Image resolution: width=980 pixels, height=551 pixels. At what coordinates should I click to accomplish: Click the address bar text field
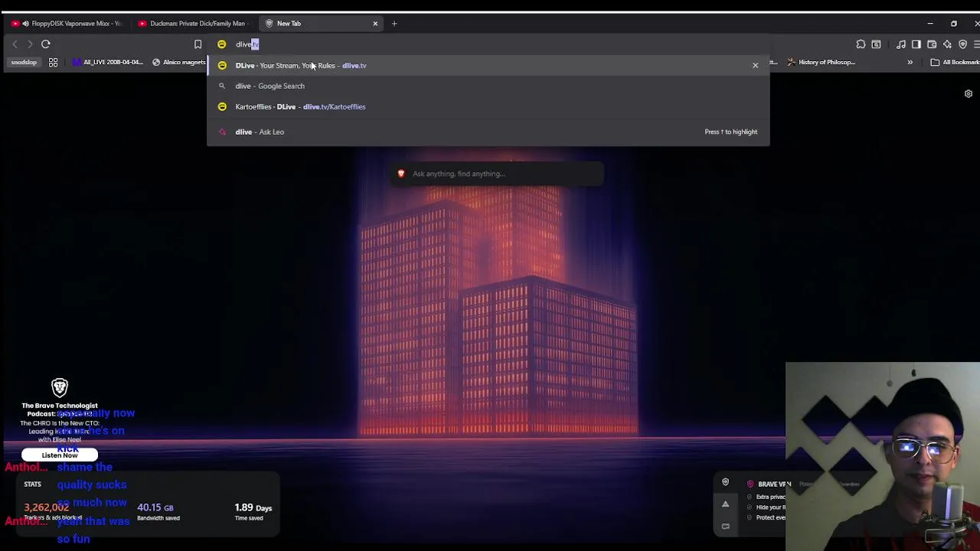490,44
